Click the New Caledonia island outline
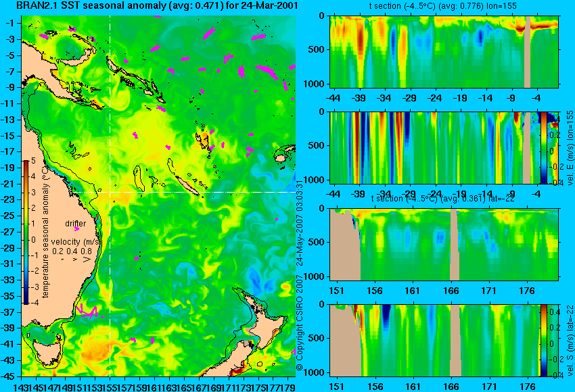Viewport: 575px width, 392px height. (187, 185)
